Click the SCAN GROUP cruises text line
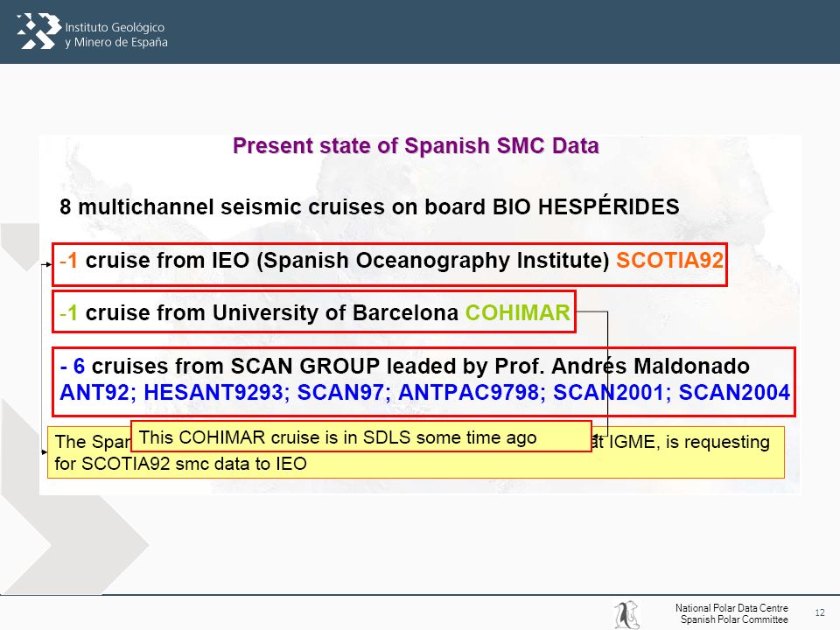Viewport: 840px width, 630px height. point(404,366)
